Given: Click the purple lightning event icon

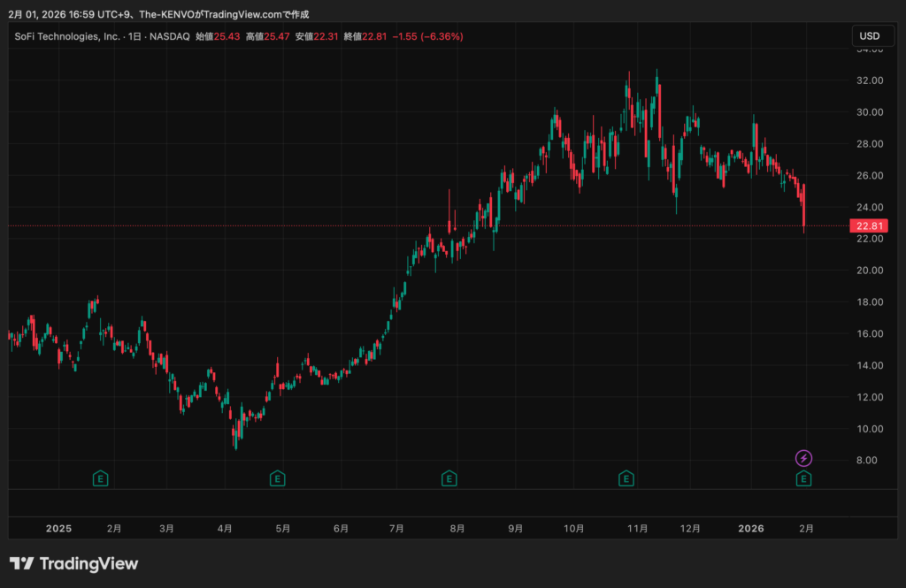Looking at the screenshot, I should pyautogui.click(x=803, y=458).
